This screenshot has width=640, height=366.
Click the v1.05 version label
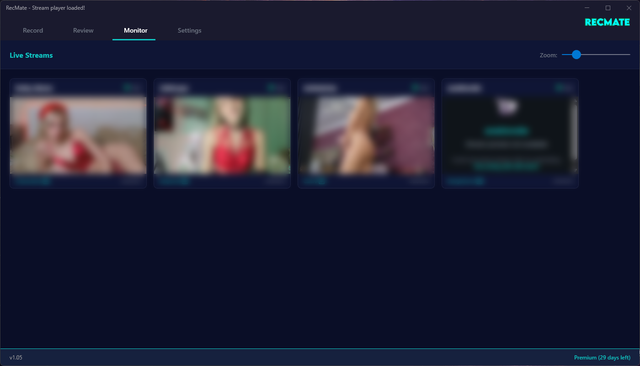point(16,357)
